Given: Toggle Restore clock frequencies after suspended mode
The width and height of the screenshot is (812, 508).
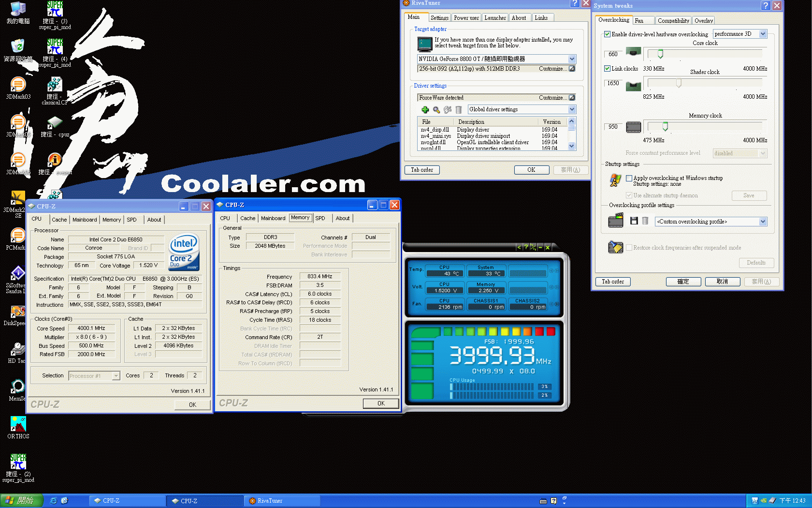Looking at the screenshot, I should click(629, 248).
